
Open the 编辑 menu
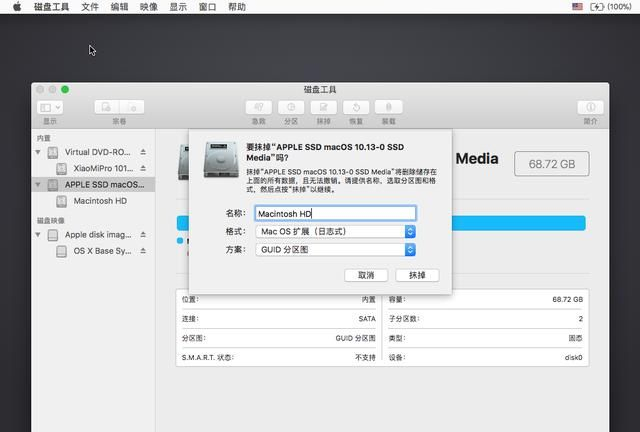(119, 7)
